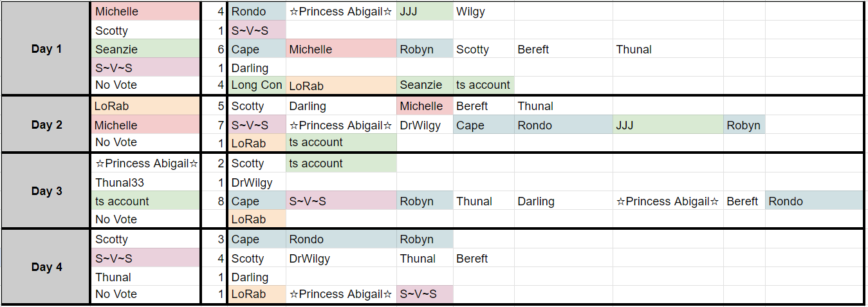868x307 pixels.
Task: Click Rondo at end of Day 3 row
Action: 814,201
